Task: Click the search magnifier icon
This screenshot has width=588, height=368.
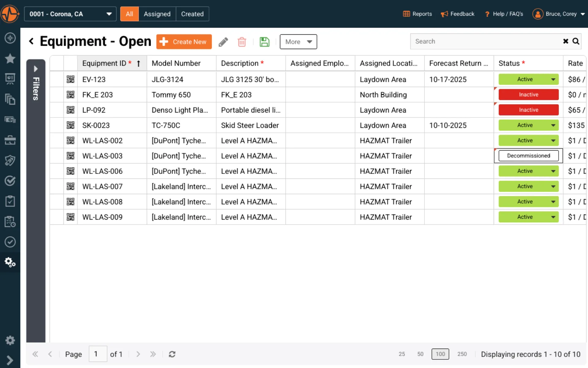Action: point(576,41)
